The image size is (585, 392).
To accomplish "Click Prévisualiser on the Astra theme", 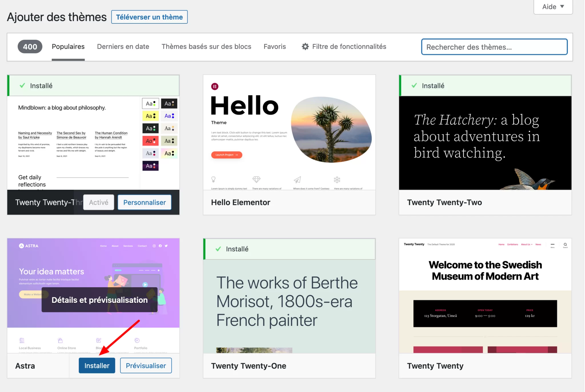I will (146, 365).
